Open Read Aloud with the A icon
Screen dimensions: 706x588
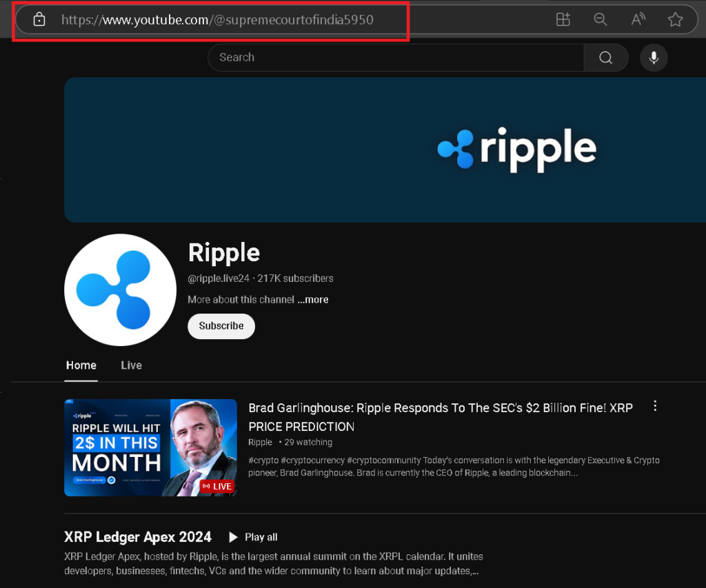click(x=638, y=19)
